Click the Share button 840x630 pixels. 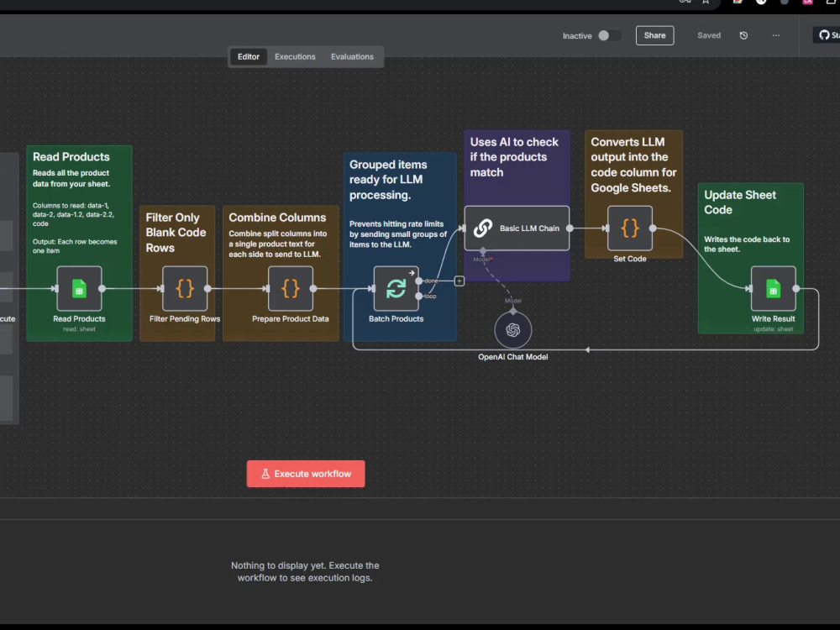click(654, 35)
